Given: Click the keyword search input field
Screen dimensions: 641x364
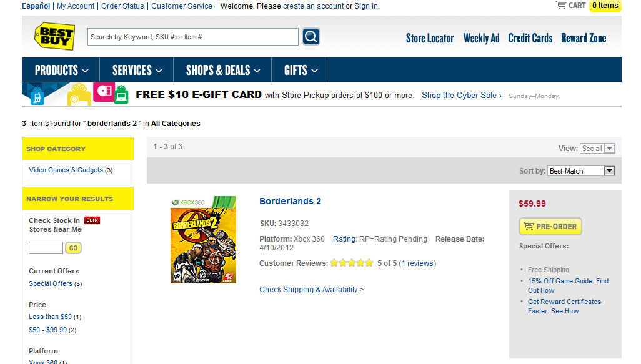Looking at the screenshot, I should [x=193, y=37].
